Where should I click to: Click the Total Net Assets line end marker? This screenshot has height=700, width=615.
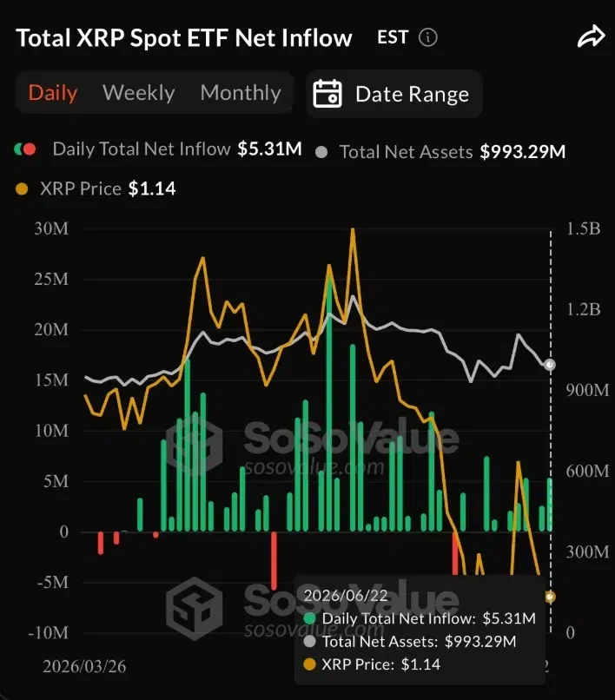550,365
